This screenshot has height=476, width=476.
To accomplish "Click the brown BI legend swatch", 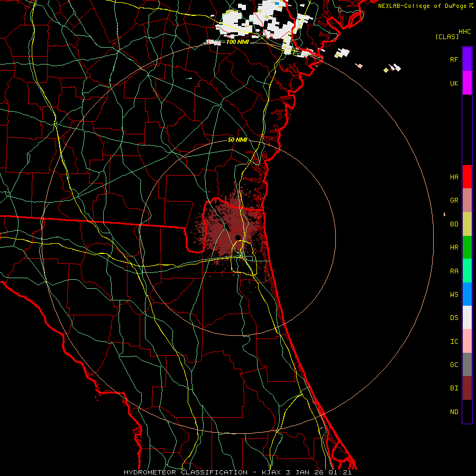I will tap(467, 388).
